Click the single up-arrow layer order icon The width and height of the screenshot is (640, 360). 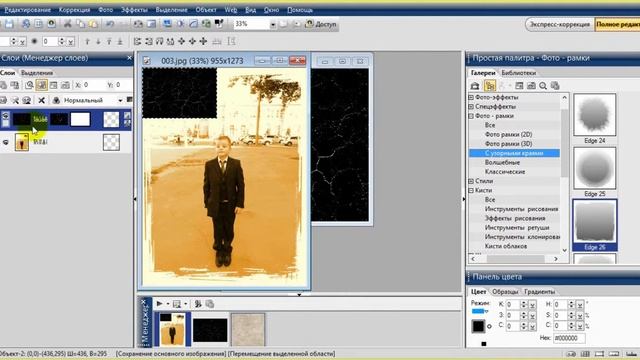click(x=87, y=42)
